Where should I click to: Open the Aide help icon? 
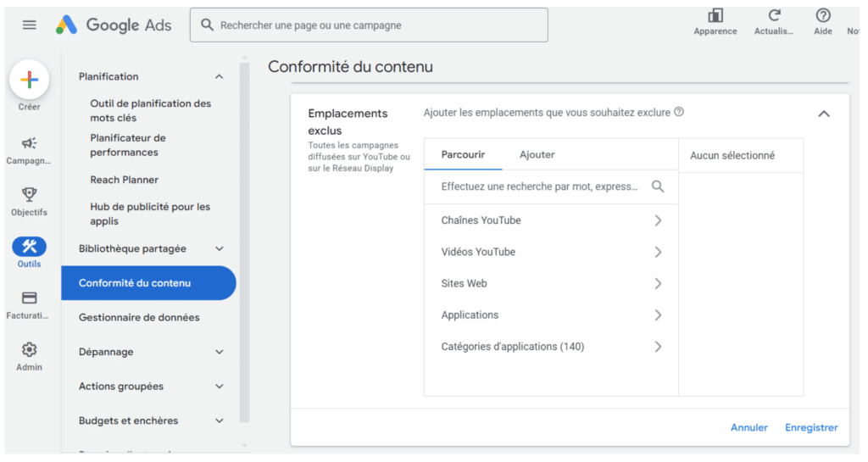click(x=822, y=15)
